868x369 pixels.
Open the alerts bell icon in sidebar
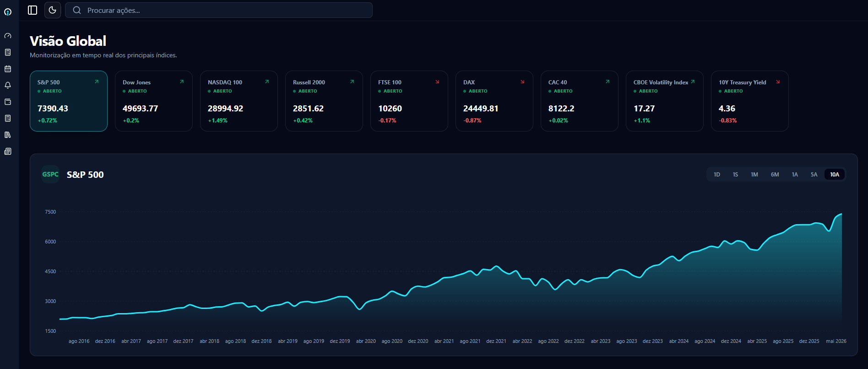pyautogui.click(x=8, y=85)
